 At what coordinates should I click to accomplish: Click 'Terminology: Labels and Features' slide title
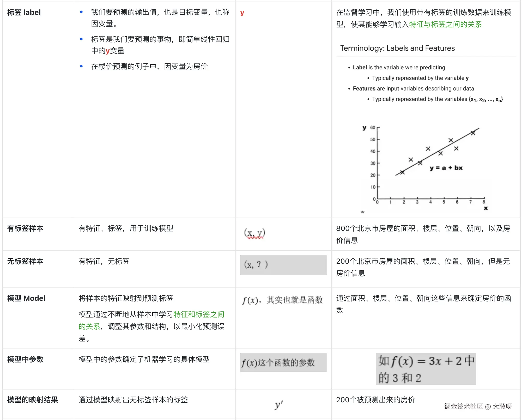click(397, 48)
